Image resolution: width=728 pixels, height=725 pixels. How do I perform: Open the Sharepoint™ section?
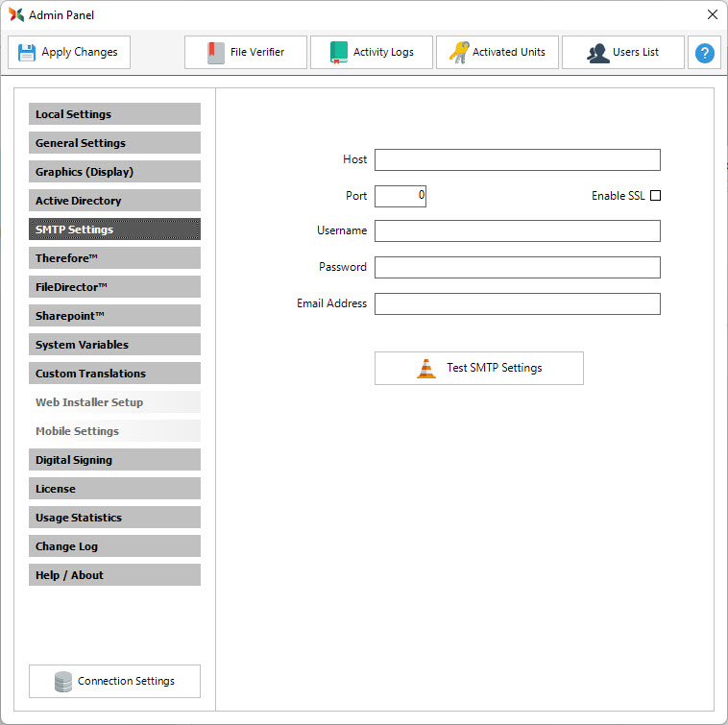114,316
